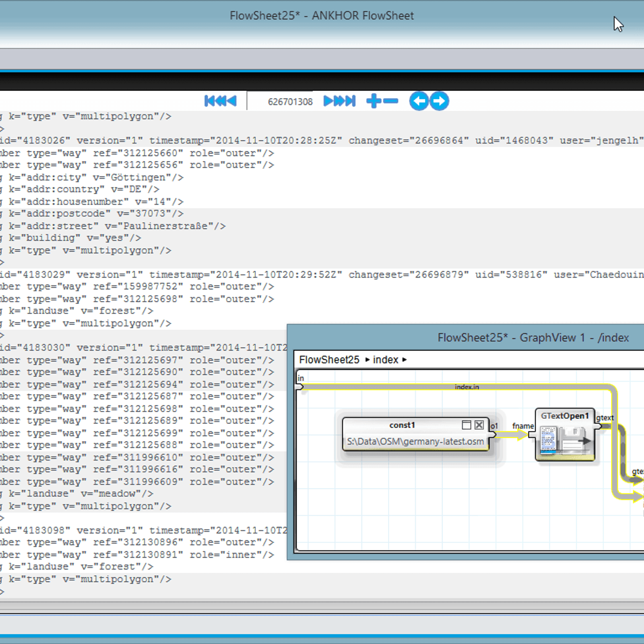Click the blue plus icon in the navigation bar
Screen dimensions: 644x644
click(x=374, y=101)
